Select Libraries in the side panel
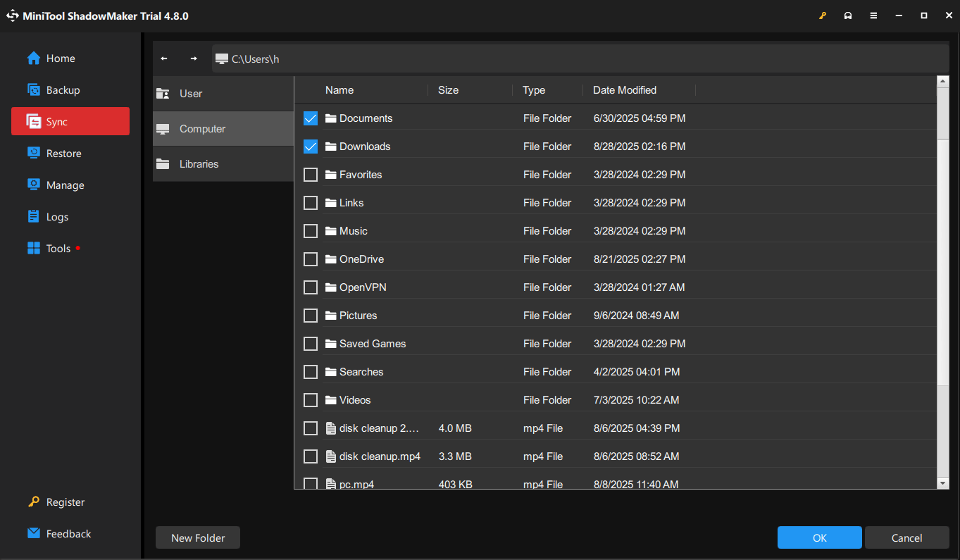The width and height of the screenshot is (960, 560). [x=223, y=164]
